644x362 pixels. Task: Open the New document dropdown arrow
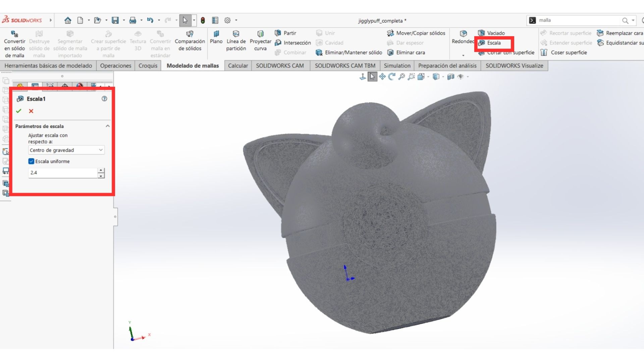[x=89, y=20]
